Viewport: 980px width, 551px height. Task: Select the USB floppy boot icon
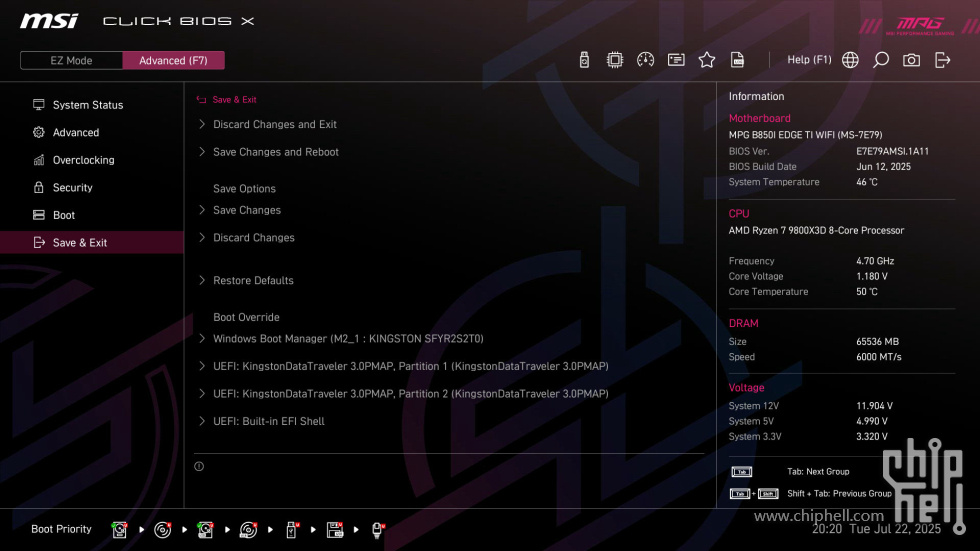pyautogui.click(x=335, y=530)
